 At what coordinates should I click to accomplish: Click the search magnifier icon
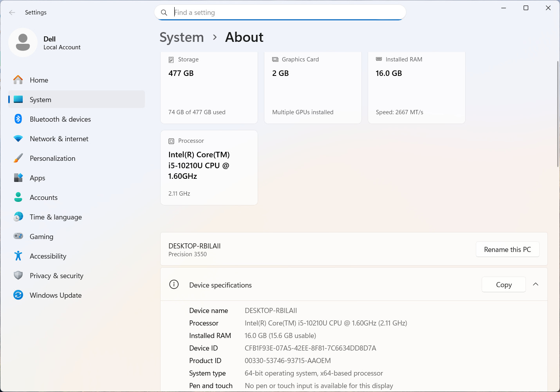tap(164, 13)
